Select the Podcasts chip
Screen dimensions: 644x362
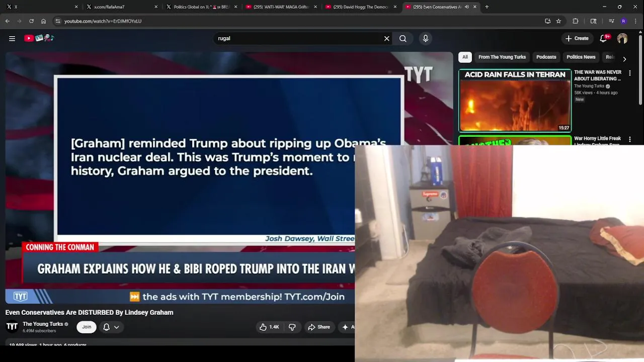click(x=546, y=57)
